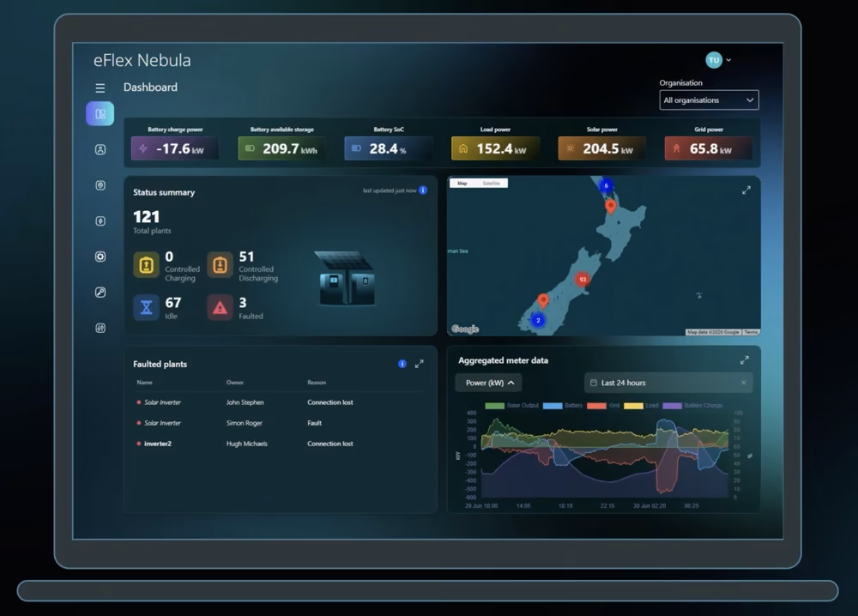Image resolution: width=858 pixels, height=616 pixels.
Task: Click the Faulted warning triangle icon
Action: click(x=220, y=307)
